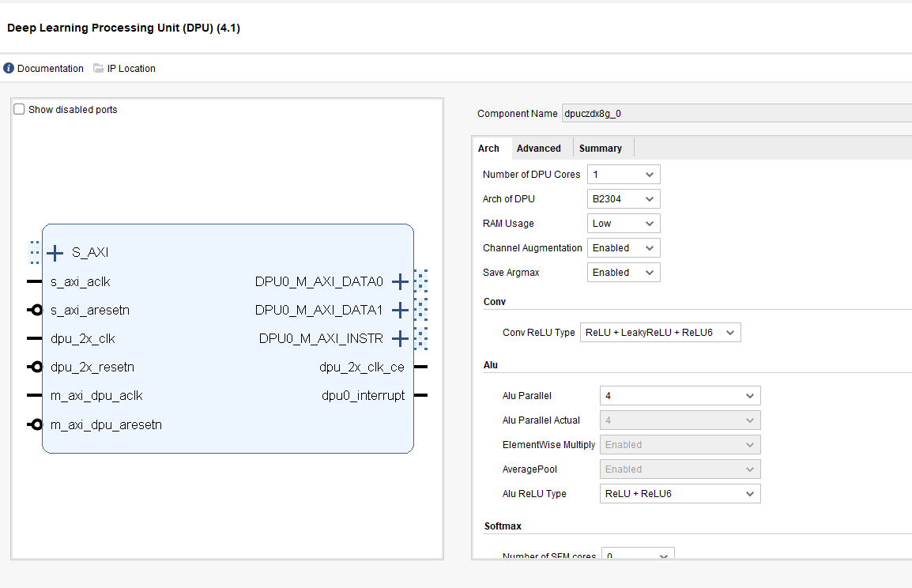Screen dimensions: 912x588
Task: Expand the DPU0_M_AXI_INSTR plus icon
Action: pos(401,338)
